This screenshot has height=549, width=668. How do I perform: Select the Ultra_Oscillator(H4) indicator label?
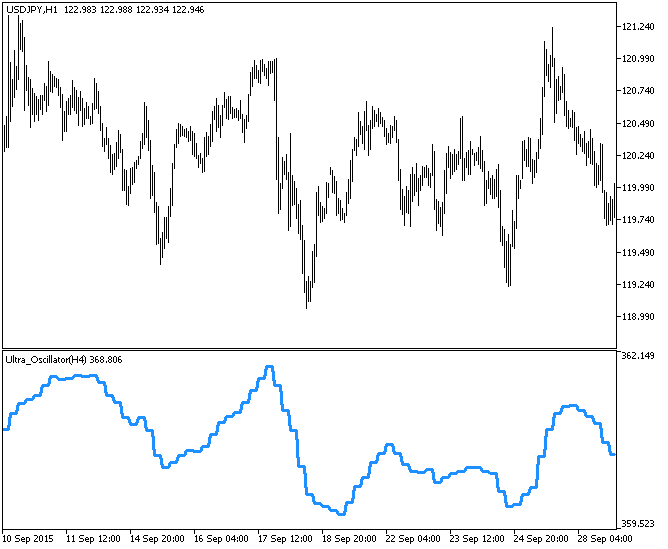click(46, 359)
